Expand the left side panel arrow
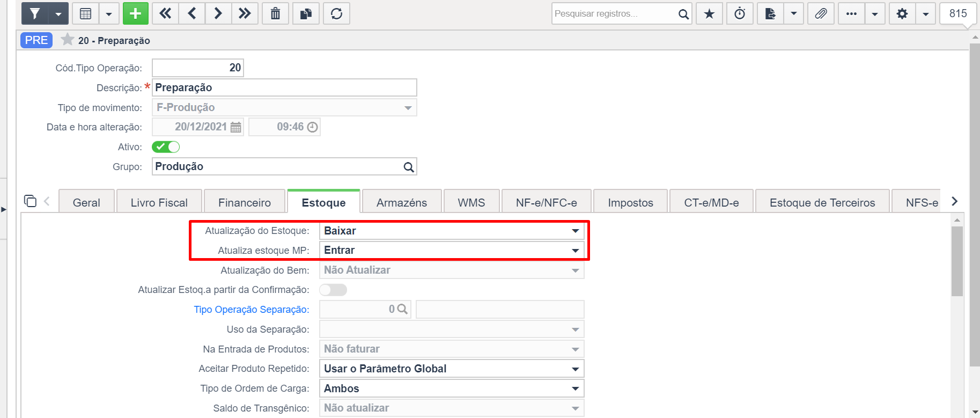Screen dimensions: 980x418 (x=3, y=209)
